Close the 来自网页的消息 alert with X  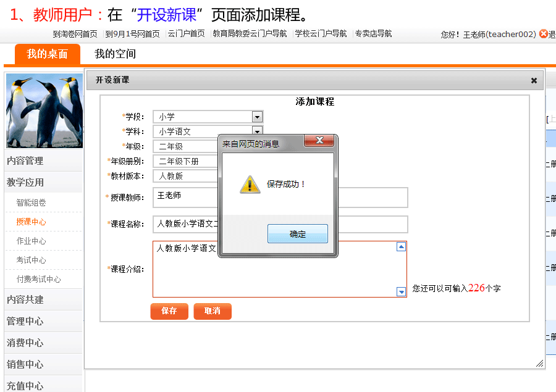coord(319,141)
